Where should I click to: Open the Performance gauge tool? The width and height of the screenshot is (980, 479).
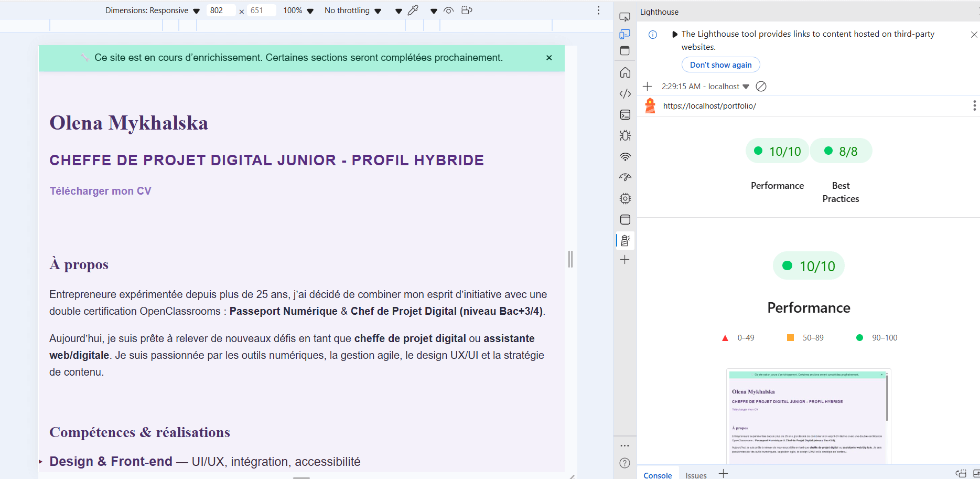click(x=625, y=177)
